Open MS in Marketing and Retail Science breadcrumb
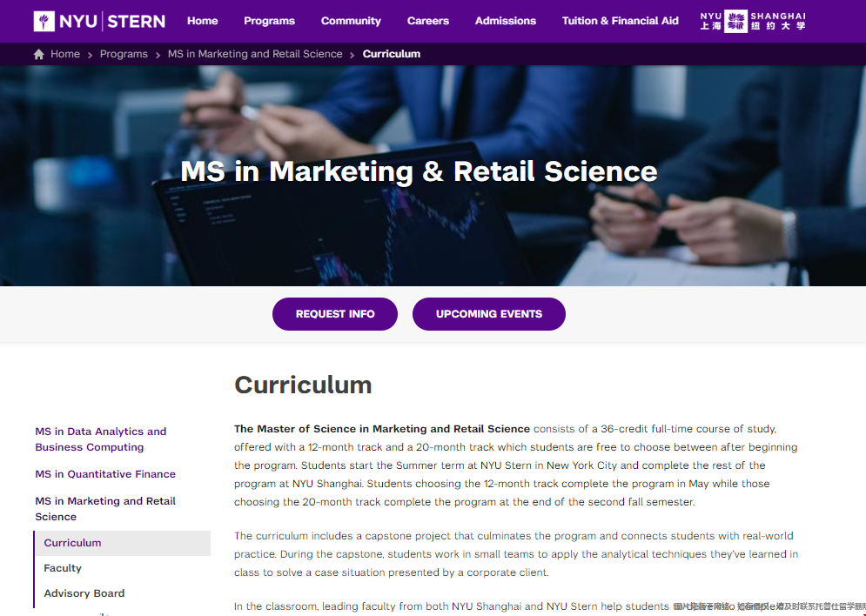Screen dimensions: 866x616 (255, 54)
